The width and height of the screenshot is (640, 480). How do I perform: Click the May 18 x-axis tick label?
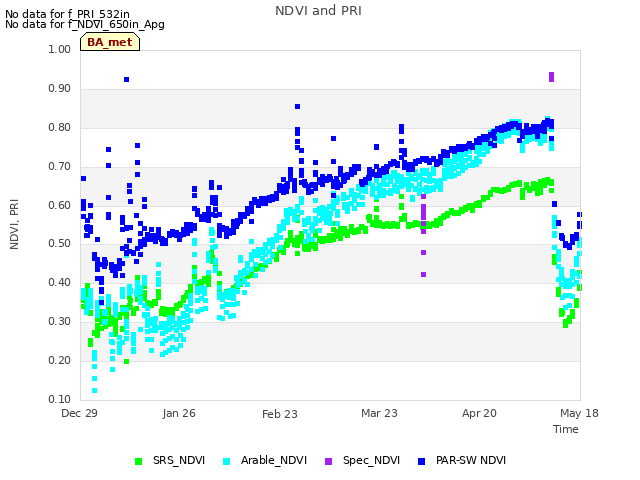tap(579, 413)
